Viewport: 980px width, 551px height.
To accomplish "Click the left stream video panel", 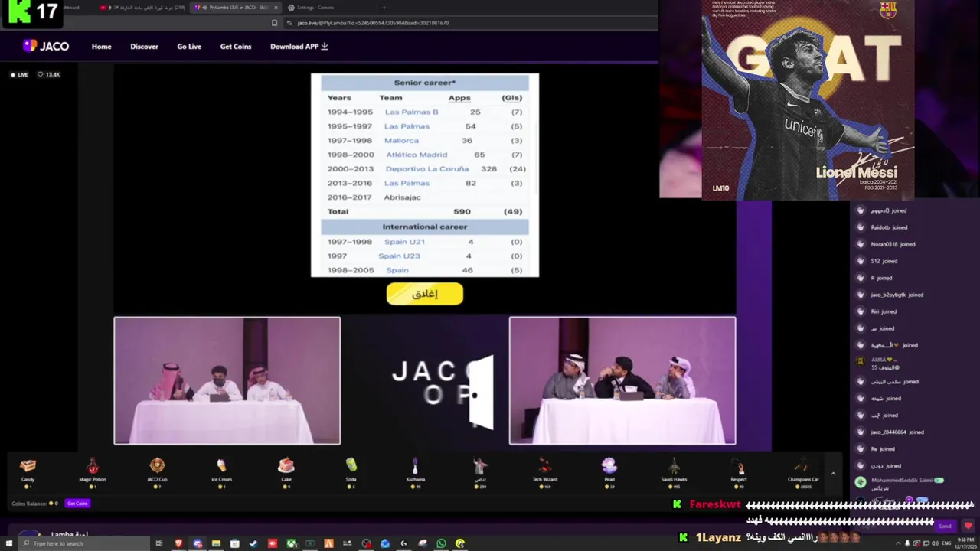I will click(227, 380).
